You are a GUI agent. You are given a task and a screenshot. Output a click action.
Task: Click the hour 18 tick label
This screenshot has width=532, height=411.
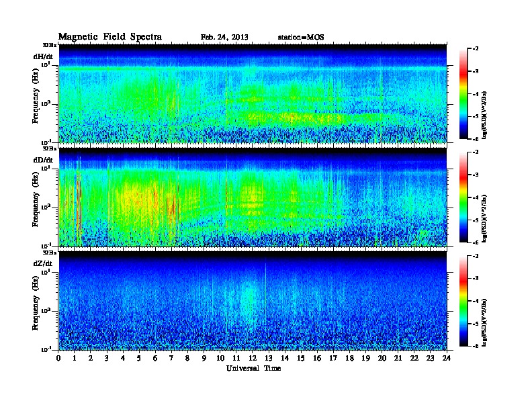(349, 358)
